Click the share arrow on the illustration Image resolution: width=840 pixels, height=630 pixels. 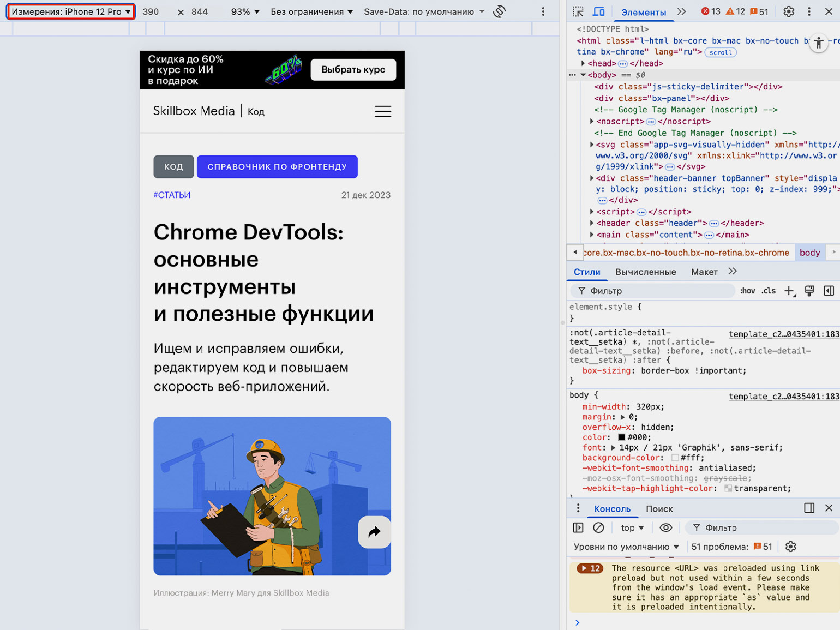pyautogui.click(x=374, y=532)
